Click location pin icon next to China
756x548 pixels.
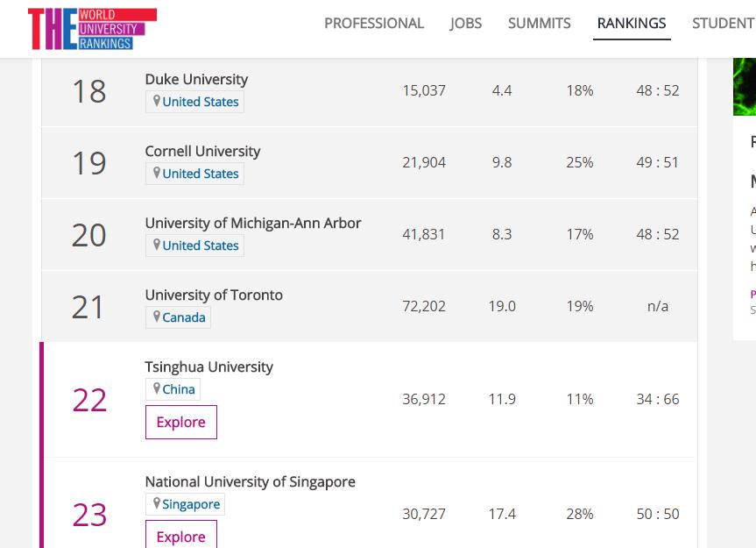tap(156, 388)
